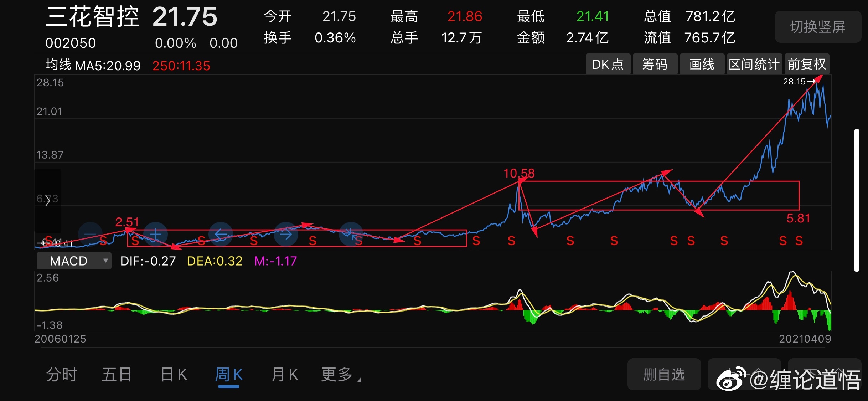Tap the 总值 781.2亿 value

(x=710, y=16)
